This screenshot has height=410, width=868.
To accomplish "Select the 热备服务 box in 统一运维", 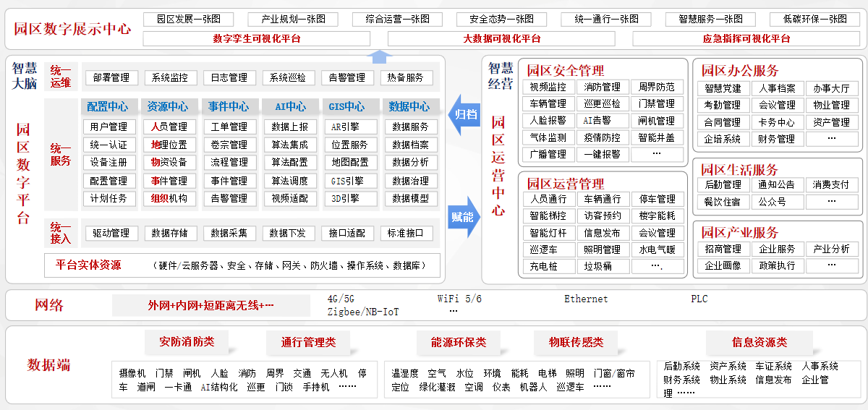I will pyautogui.click(x=406, y=77).
